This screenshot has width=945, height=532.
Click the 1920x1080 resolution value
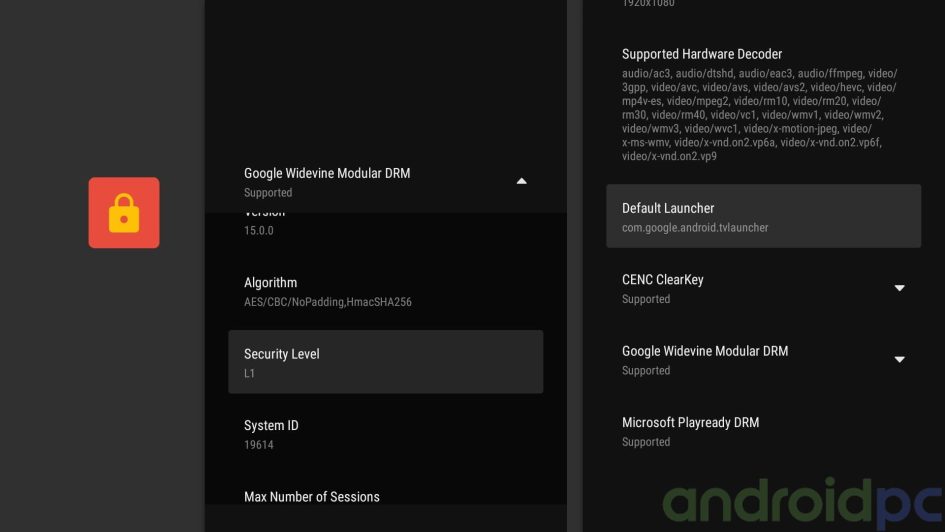pos(648,4)
